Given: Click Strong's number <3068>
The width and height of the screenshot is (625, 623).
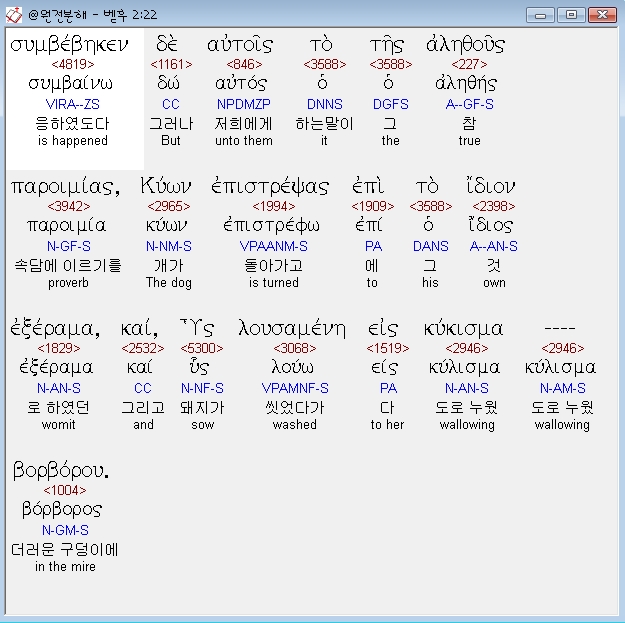Looking at the screenshot, I should [295, 348].
